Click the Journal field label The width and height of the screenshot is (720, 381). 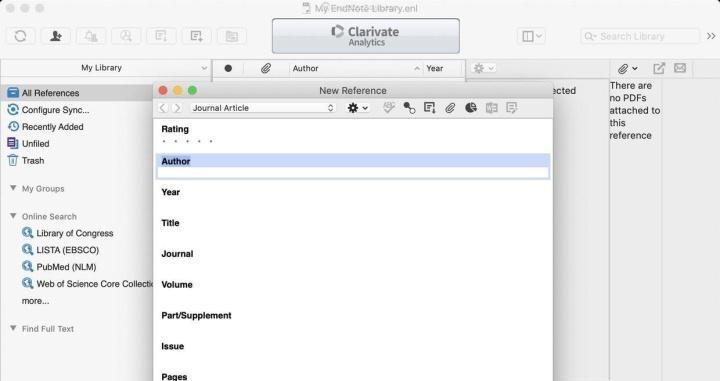click(x=177, y=254)
